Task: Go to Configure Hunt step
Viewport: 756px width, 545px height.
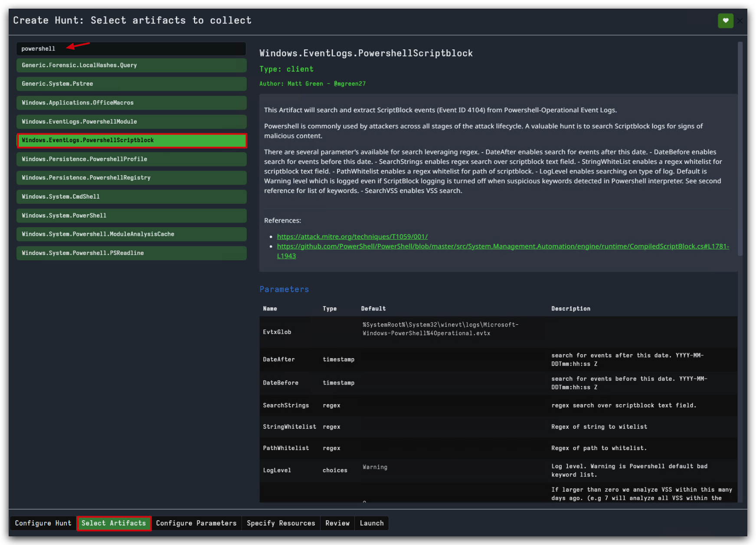Action: 43,523
